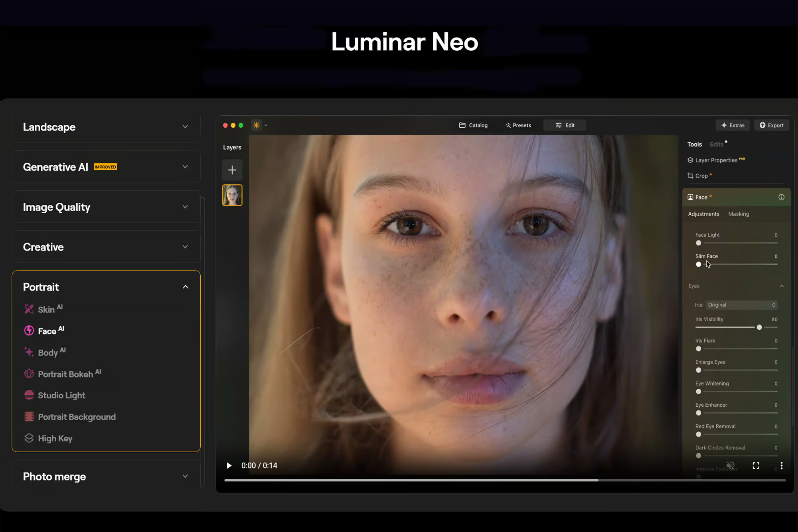The image size is (798, 532).
Task: Select the Face AI tool in Portrait list
Action: pyautogui.click(x=48, y=330)
